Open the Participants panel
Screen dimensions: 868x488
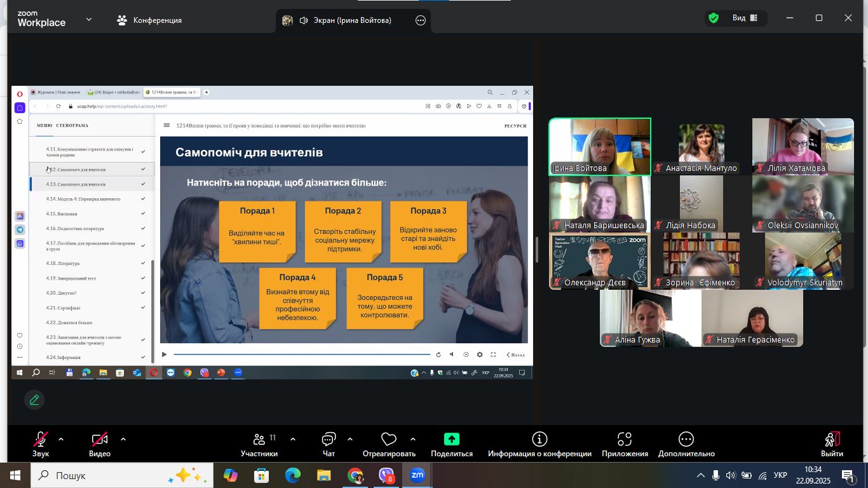[x=259, y=444]
